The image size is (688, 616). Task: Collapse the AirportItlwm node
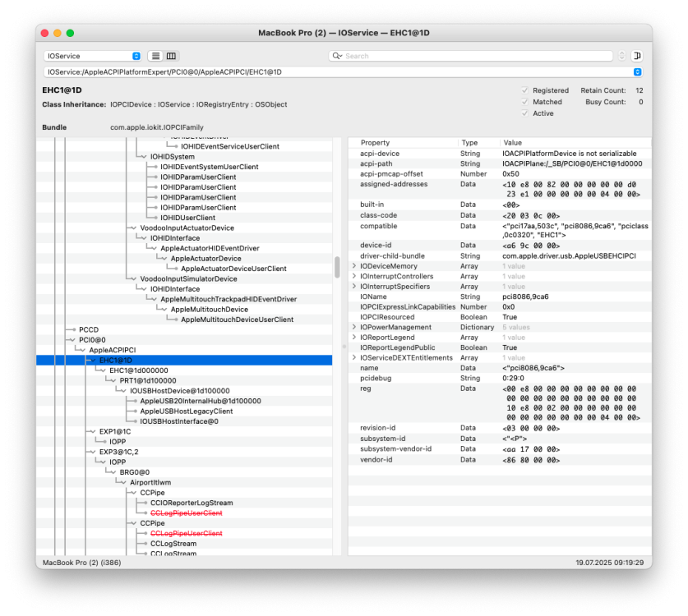[123, 483]
